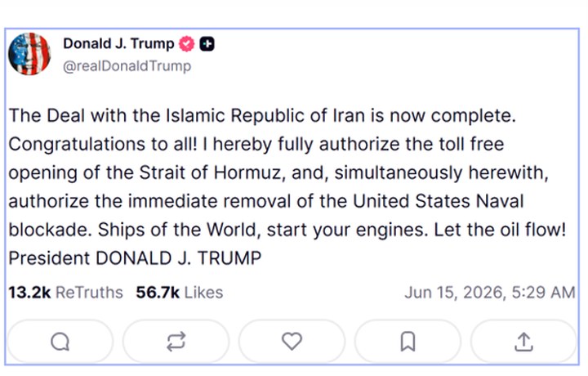Click the black plus badge beside the name
The width and height of the screenshot is (588, 376).
[207, 44]
